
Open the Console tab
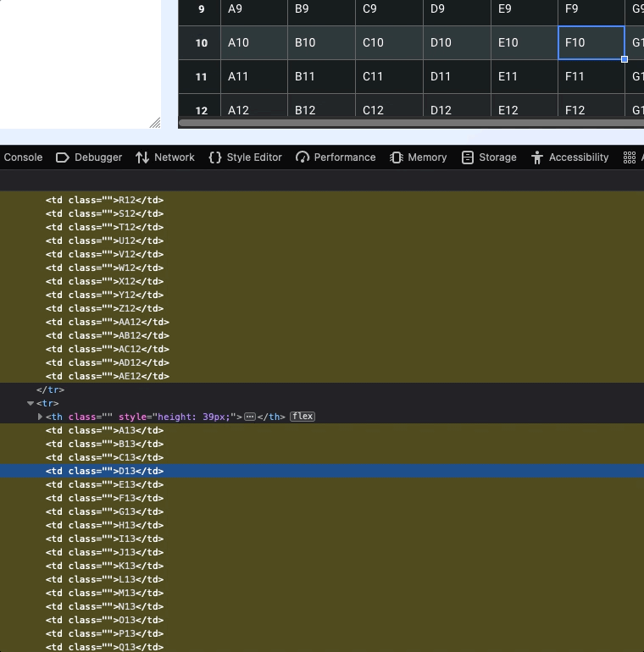[x=23, y=157]
